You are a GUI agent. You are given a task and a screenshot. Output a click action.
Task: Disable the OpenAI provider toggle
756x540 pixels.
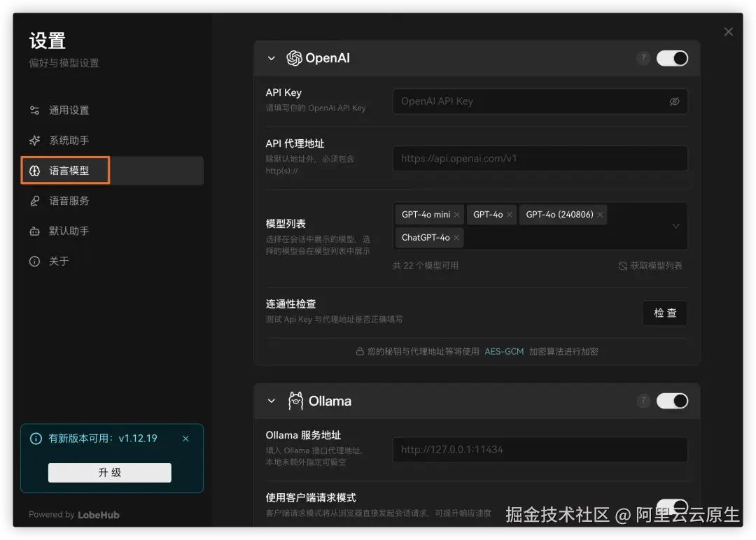pyautogui.click(x=672, y=58)
